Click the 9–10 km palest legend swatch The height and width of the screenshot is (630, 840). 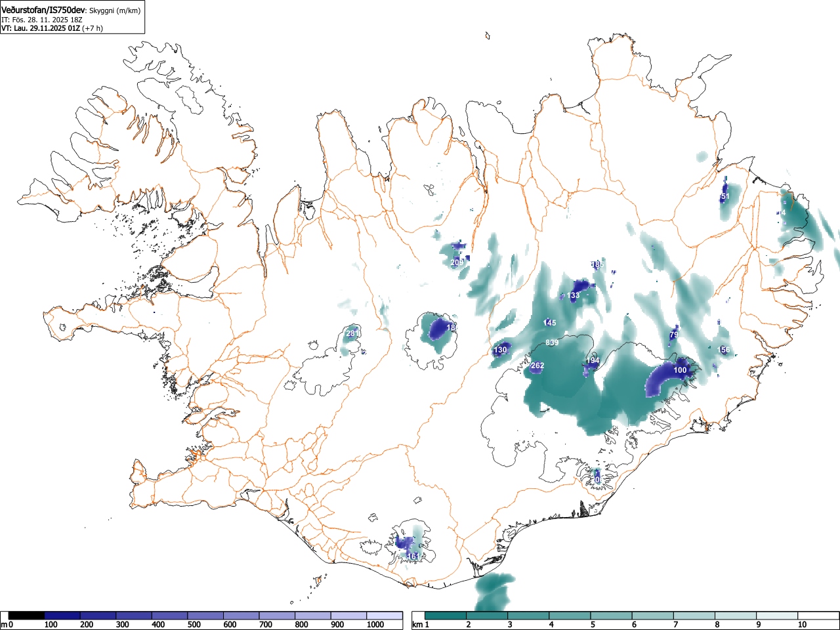tap(776, 616)
